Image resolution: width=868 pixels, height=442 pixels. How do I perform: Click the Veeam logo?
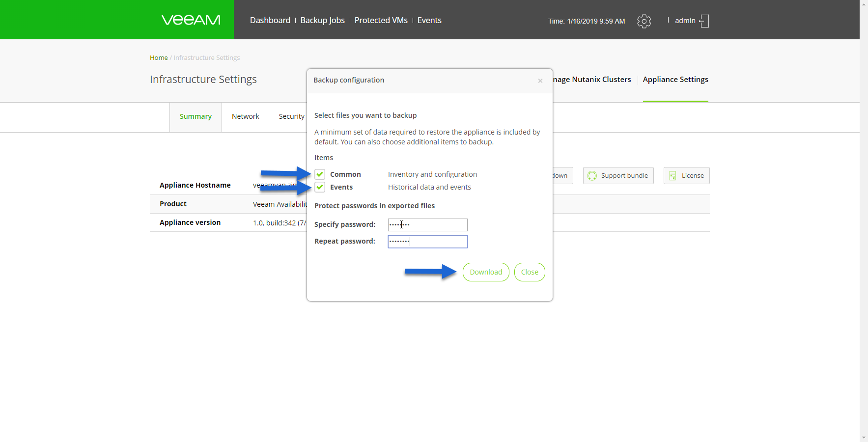click(x=191, y=20)
